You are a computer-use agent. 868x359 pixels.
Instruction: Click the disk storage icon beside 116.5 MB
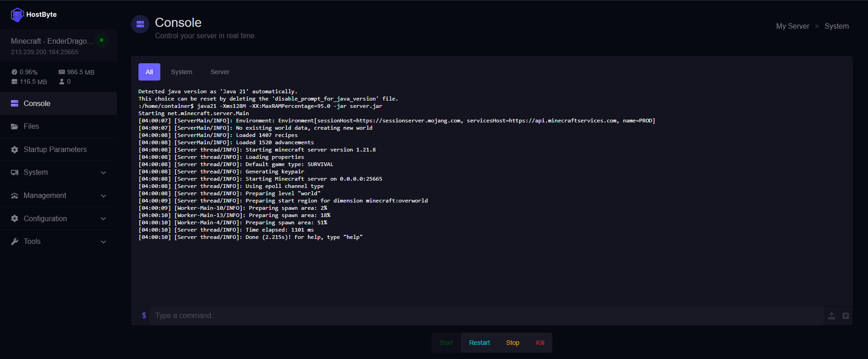pos(14,81)
